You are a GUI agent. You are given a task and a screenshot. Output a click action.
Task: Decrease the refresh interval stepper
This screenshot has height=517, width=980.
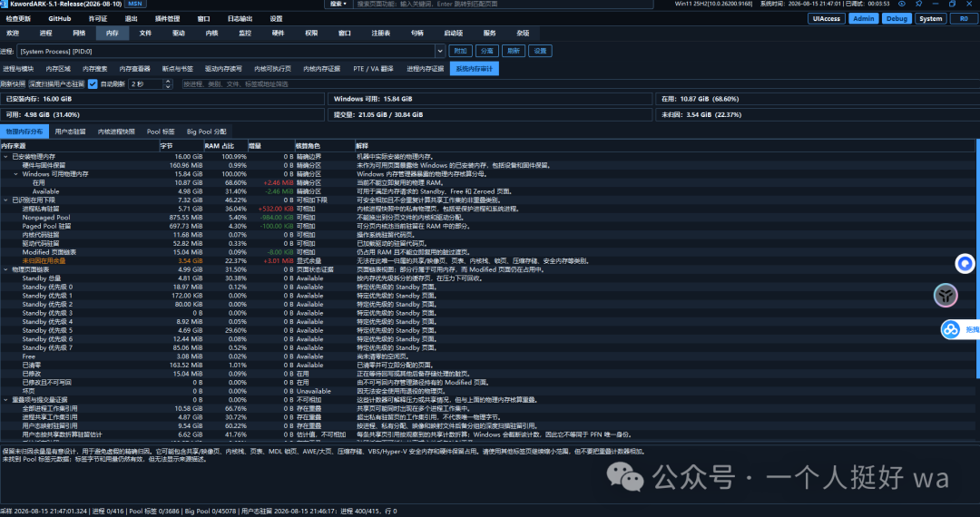click(168, 86)
